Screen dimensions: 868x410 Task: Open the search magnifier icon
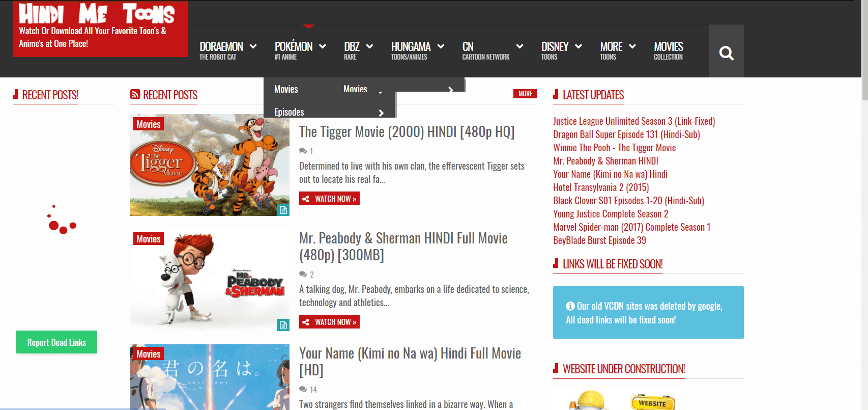726,53
